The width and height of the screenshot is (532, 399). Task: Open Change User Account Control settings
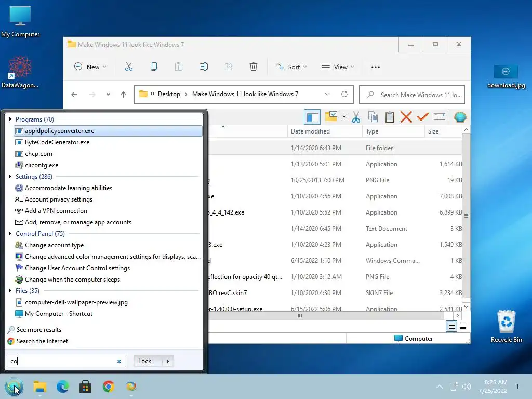click(108, 268)
